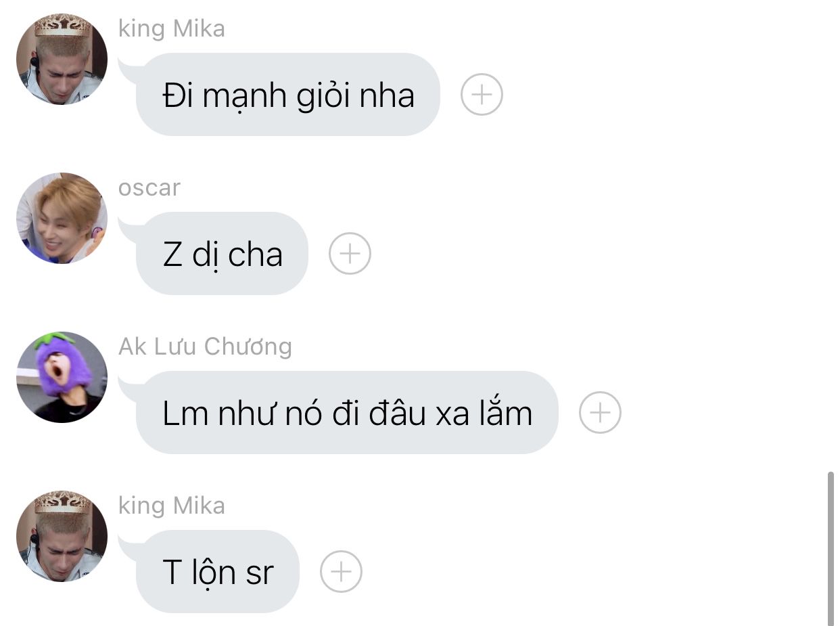Click the "Z dị cha" message bubble

tap(222, 254)
